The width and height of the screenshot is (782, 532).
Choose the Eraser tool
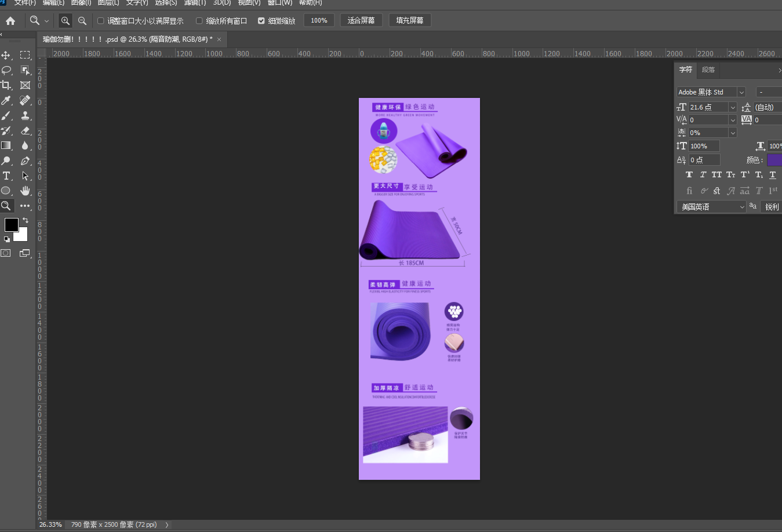click(x=25, y=130)
